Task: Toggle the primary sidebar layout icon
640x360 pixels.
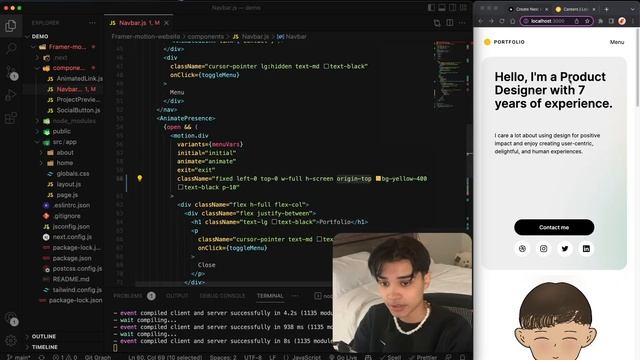Action: (431, 7)
